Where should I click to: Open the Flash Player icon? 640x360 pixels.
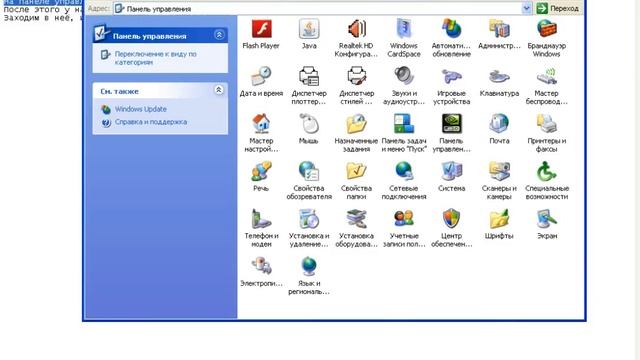tap(261, 29)
